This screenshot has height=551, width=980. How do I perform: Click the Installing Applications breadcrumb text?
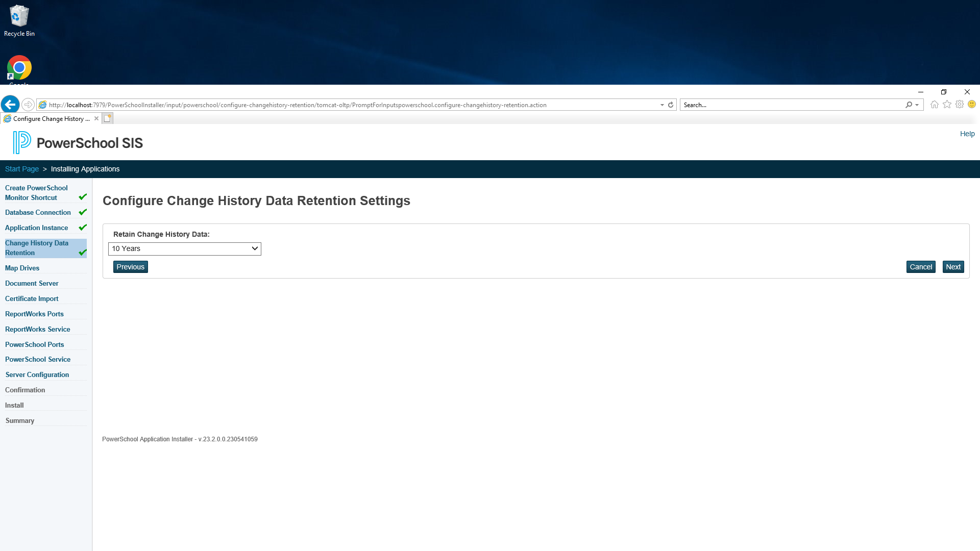pos(85,169)
